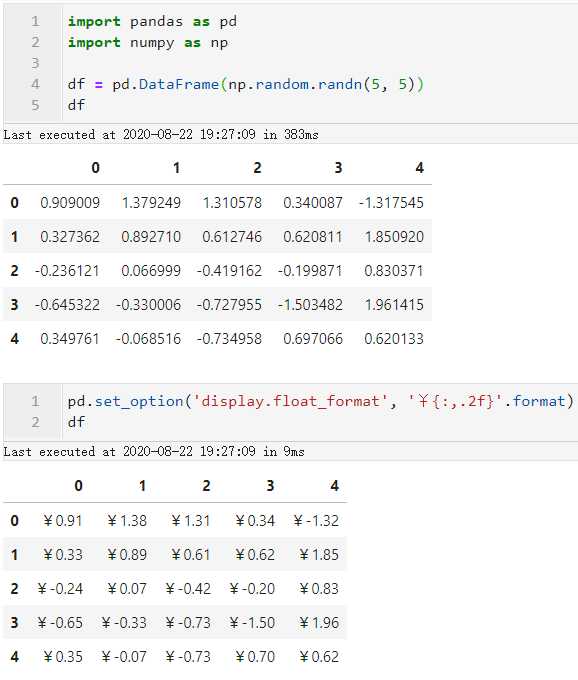578x680 pixels.
Task: Click column header 0 in the first table
Action: (x=95, y=168)
